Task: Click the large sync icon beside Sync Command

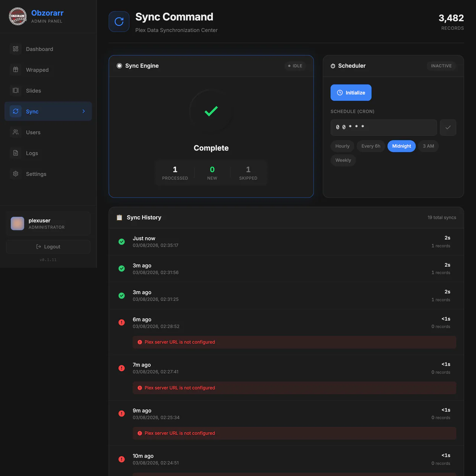Action: click(x=119, y=22)
